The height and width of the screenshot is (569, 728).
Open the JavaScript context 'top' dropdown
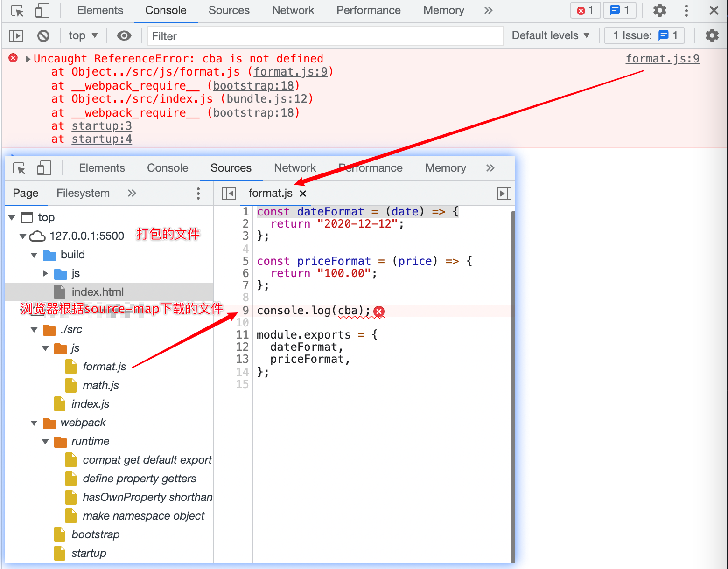coord(83,35)
